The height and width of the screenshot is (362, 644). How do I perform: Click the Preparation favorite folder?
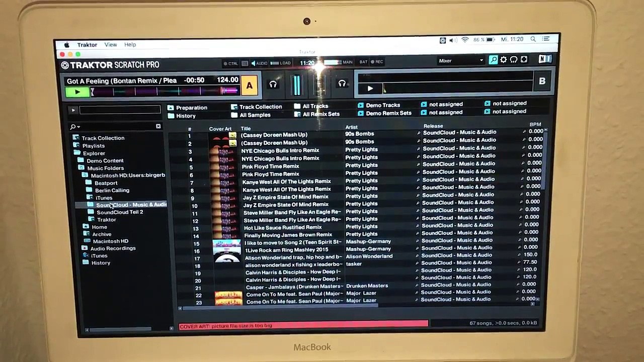tap(187, 108)
